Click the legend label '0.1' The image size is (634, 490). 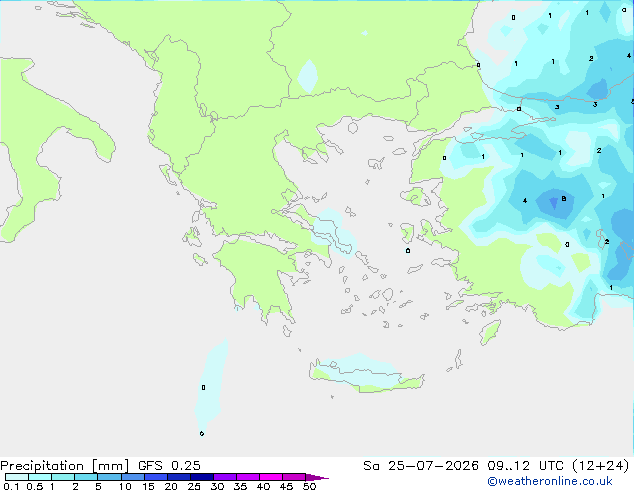(11, 486)
